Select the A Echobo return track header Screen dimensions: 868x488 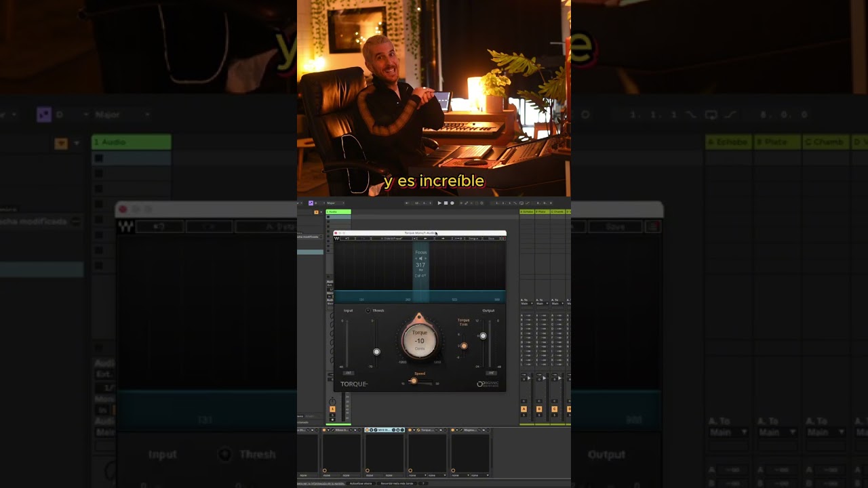pyautogui.click(x=527, y=211)
